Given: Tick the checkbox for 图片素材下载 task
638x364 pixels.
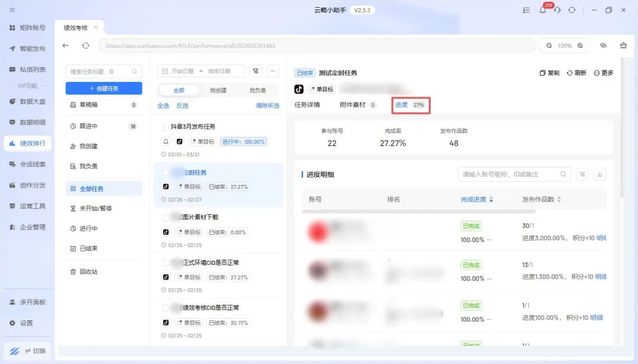Looking at the screenshot, I should pyautogui.click(x=166, y=217).
